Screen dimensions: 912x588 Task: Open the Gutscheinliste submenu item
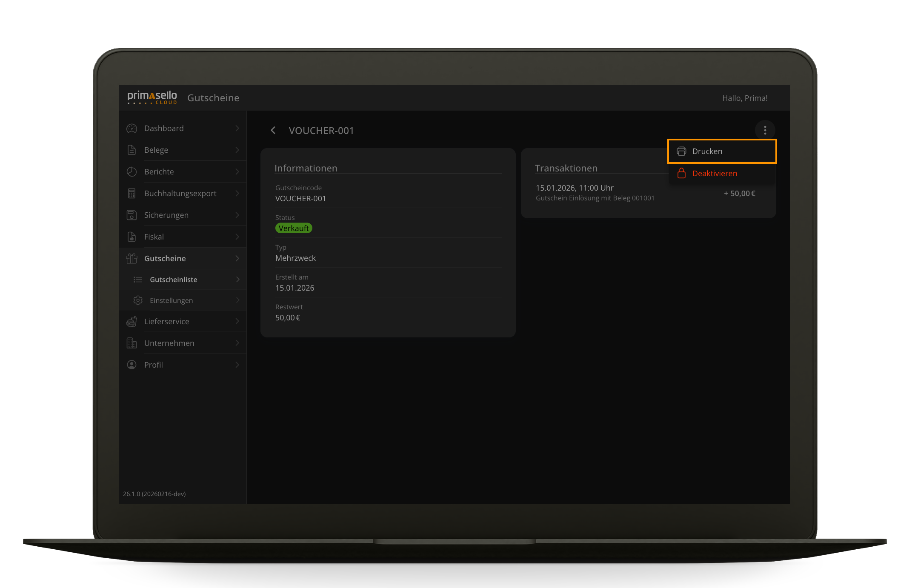coord(183,280)
